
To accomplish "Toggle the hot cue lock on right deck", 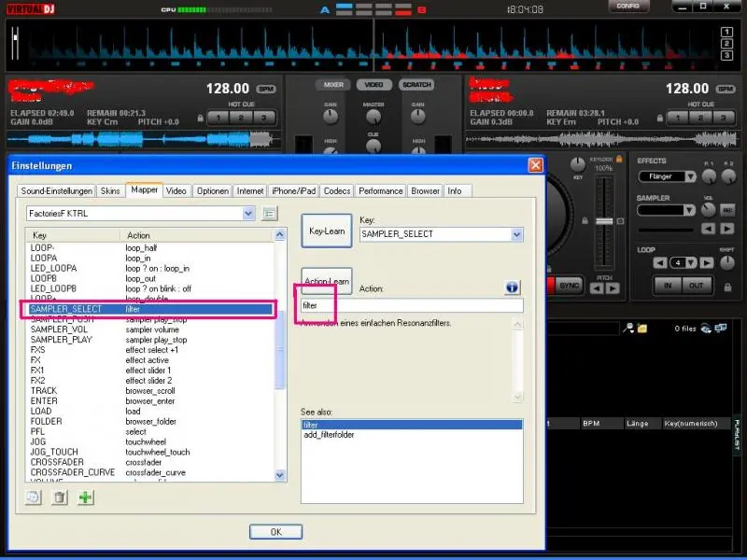I will coord(658,118).
